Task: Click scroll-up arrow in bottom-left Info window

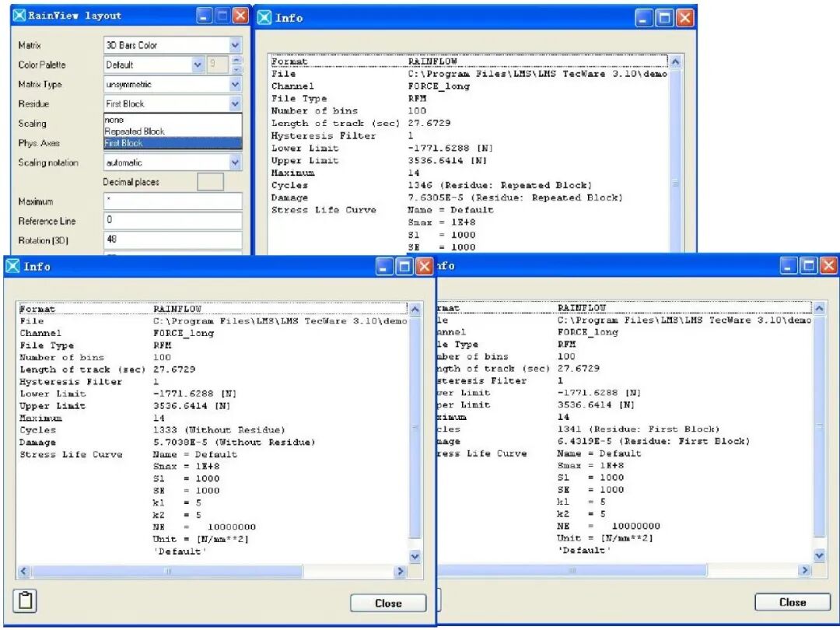Action: pyautogui.click(x=415, y=310)
